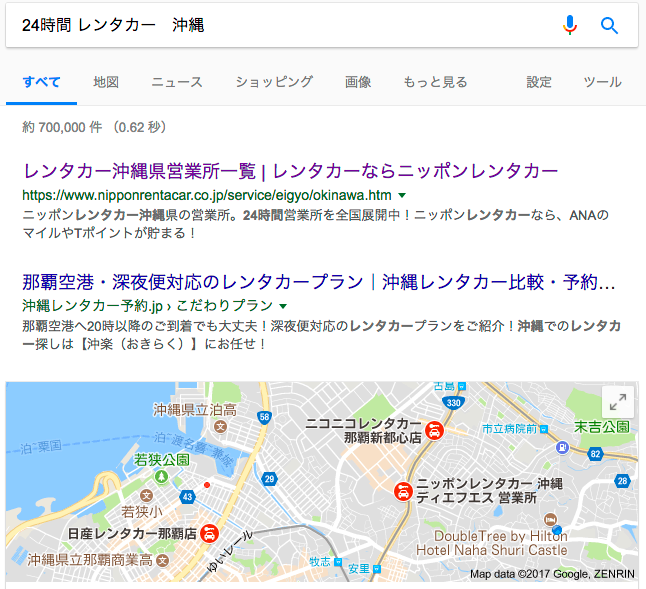Viewport: 646px width, 589px height.
Task: Click the route 330 shield on map
Action: coord(453,402)
